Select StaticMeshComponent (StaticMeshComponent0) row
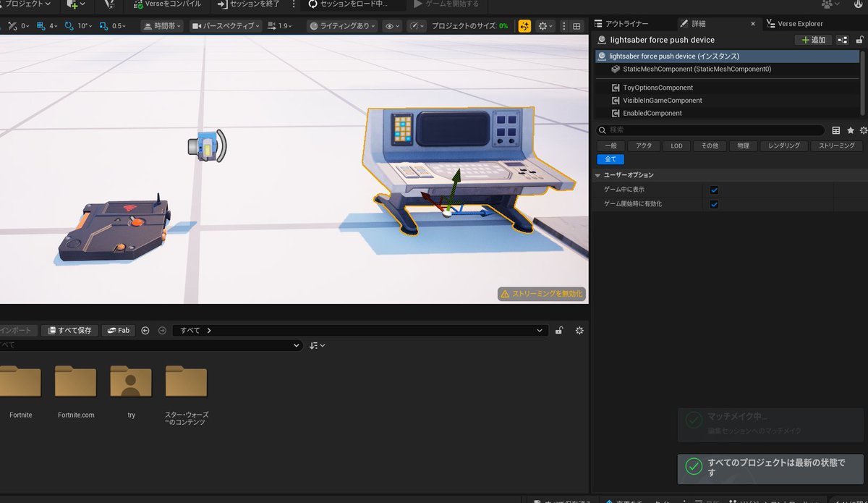 pyautogui.click(x=727, y=69)
